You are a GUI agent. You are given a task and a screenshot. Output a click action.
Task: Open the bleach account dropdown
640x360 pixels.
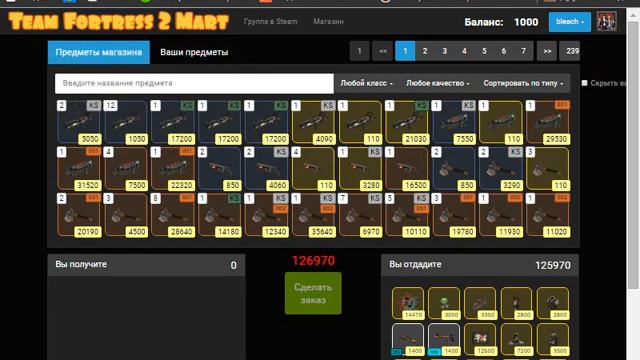tap(570, 22)
